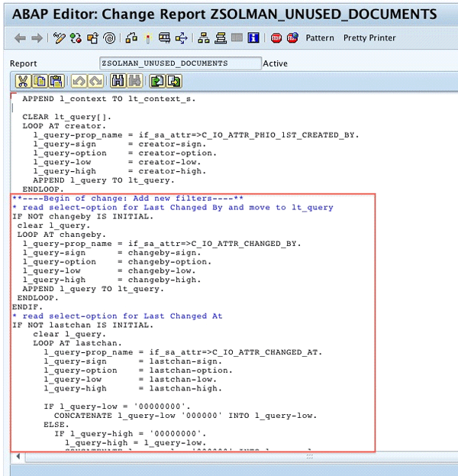Click the green upload/import icon

157,81
